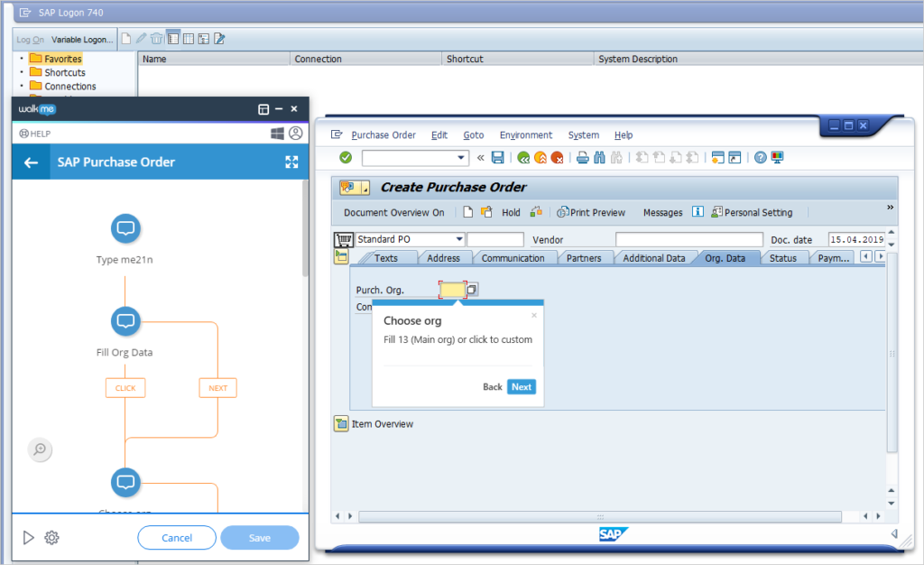
Task: Open Personal Setting in the application toolbar
Action: point(758,211)
